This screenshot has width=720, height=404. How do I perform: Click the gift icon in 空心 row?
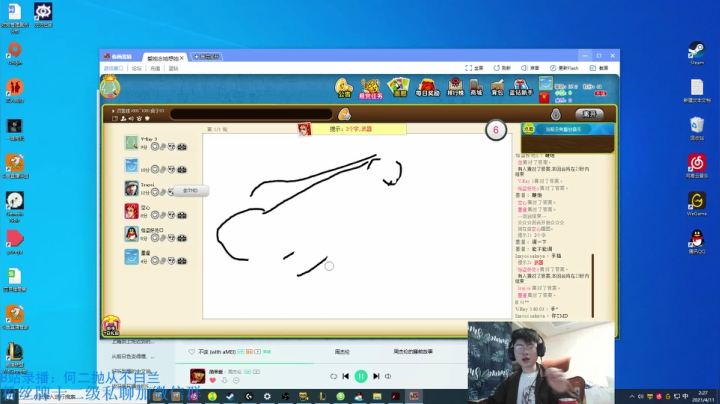pos(182,215)
